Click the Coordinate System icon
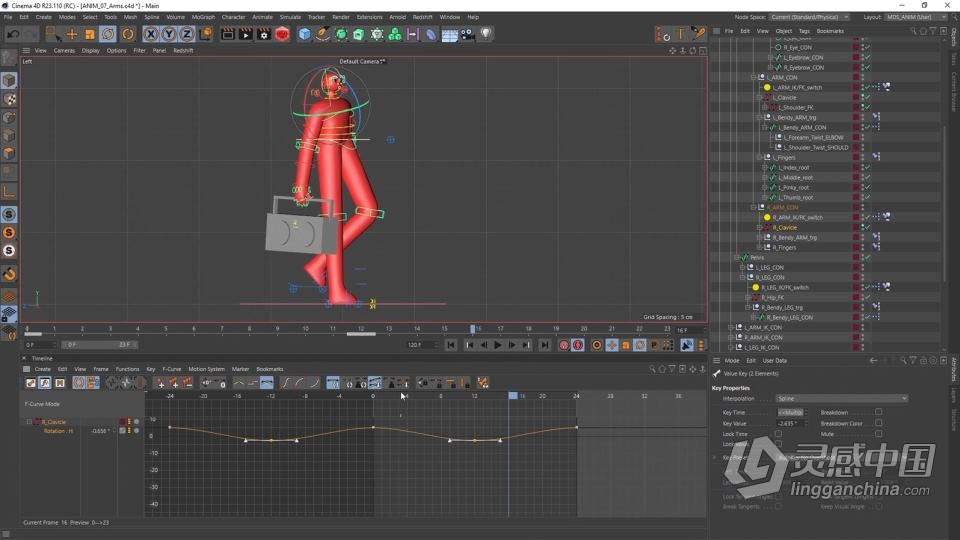This screenshot has width=960, height=540. coord(205,34)
